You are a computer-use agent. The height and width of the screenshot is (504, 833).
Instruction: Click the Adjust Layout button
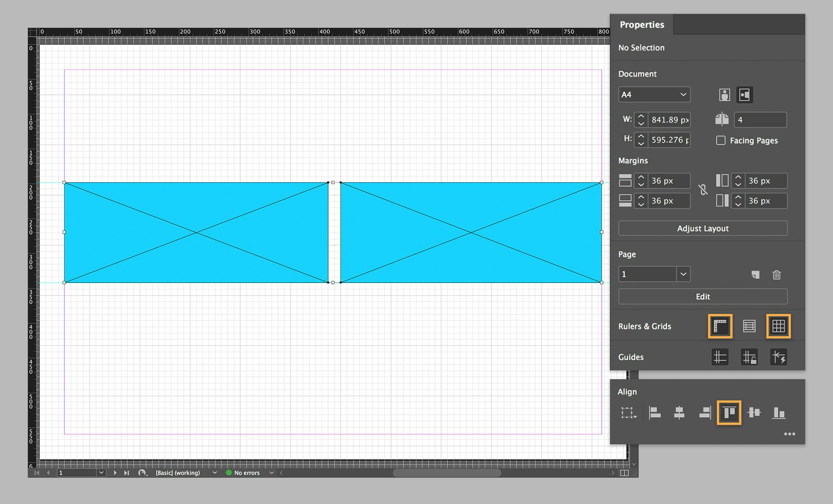click(702, 228)
